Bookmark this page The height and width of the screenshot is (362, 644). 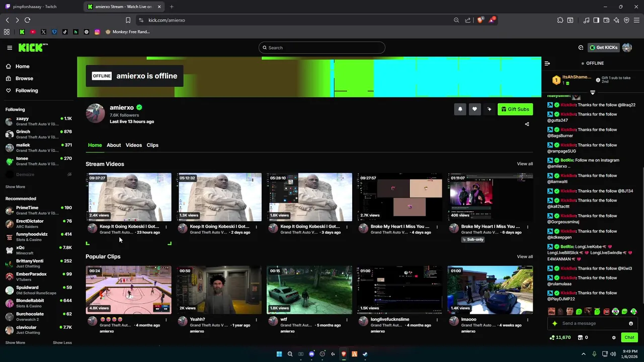128,20
